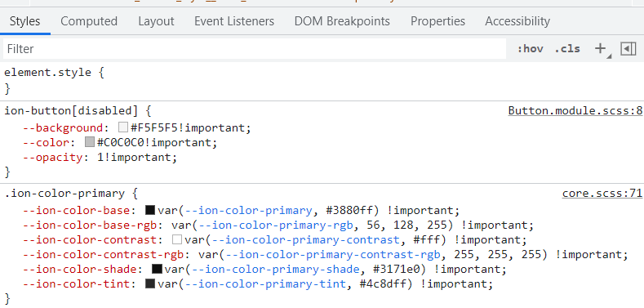The image size is (644, 308).
Task: Click the 1!important opacity value
Action: (135, 158)
